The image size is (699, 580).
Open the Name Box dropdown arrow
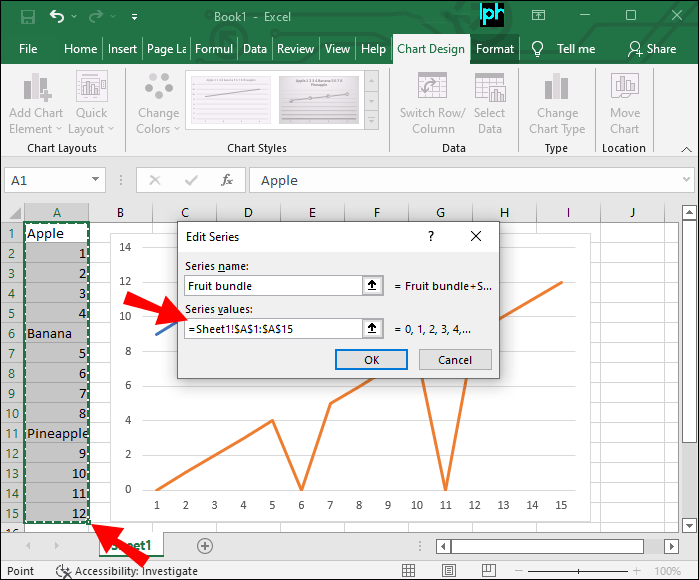click(96, 180)
